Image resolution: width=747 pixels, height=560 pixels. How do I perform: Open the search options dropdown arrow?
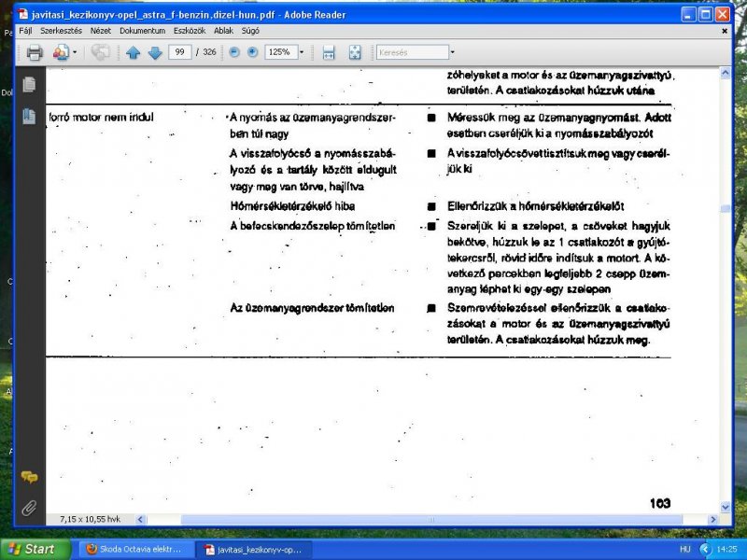pos(453,52)
